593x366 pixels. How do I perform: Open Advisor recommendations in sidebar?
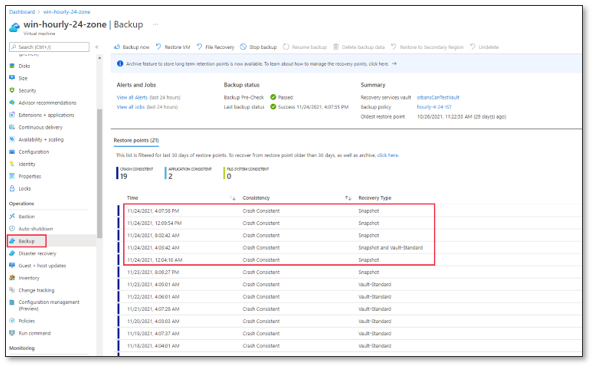pos(47,102)
